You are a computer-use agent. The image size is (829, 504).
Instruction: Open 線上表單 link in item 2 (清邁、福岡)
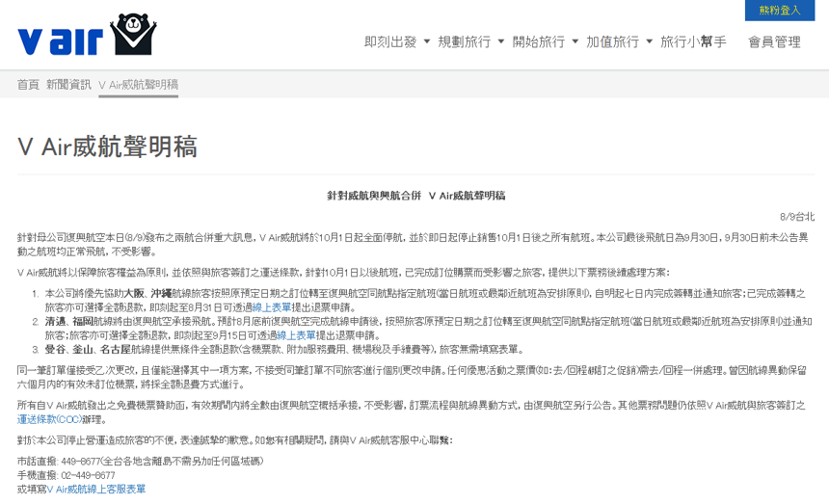pyautogui.click(x=296, y=335)
